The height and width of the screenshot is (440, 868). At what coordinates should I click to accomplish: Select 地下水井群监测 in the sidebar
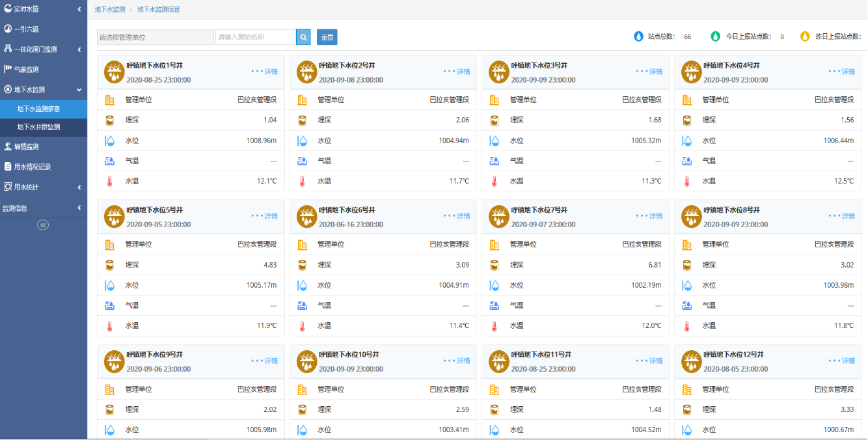pos(44,127)
